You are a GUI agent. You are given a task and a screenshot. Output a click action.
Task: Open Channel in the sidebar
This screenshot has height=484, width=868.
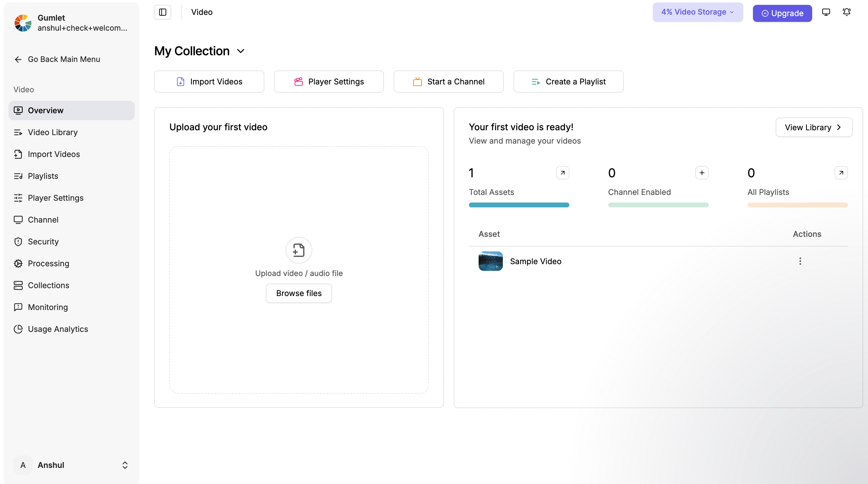click(71, 220)
